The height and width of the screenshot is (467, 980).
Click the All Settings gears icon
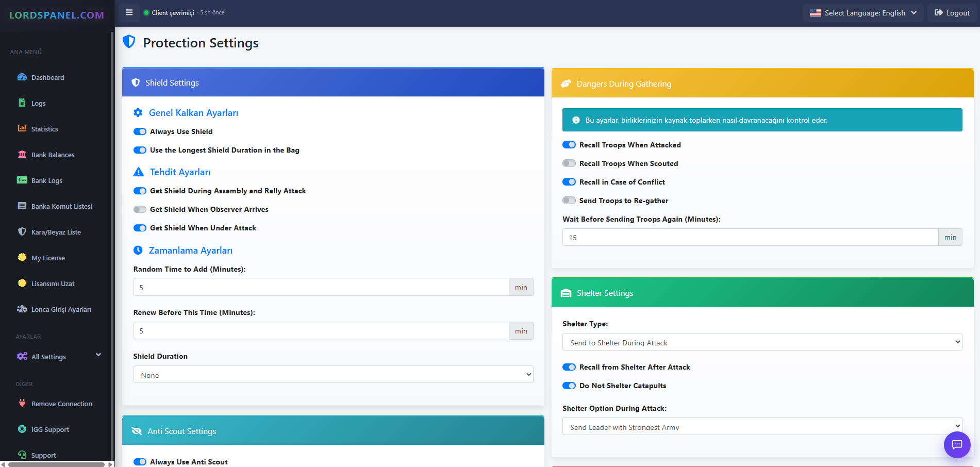pos(22,357)
